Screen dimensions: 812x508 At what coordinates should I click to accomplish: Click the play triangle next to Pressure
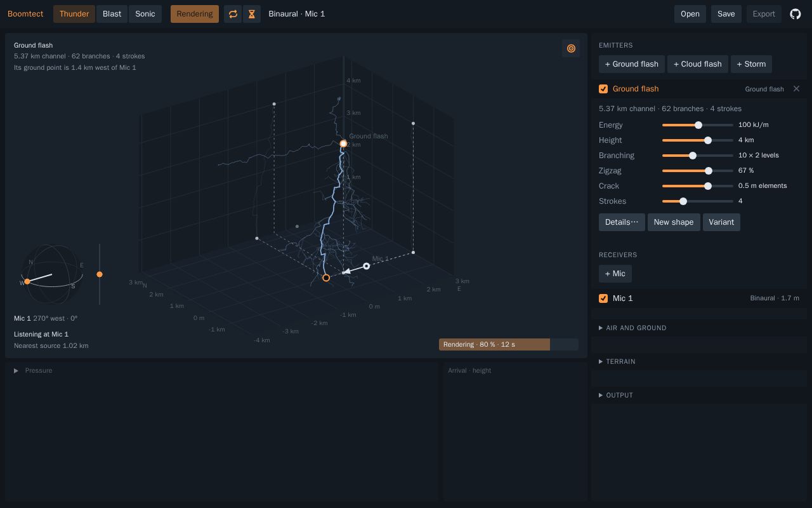coord(16,371)
